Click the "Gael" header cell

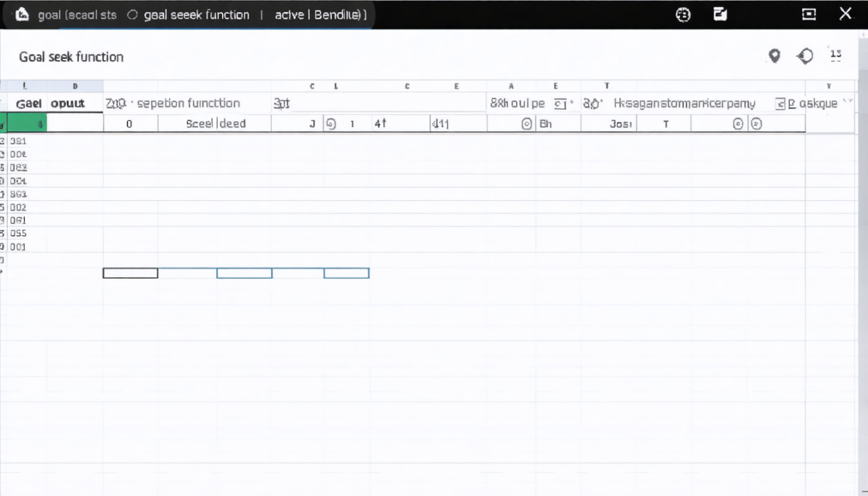pyautogui.click(x=30, y=103)
